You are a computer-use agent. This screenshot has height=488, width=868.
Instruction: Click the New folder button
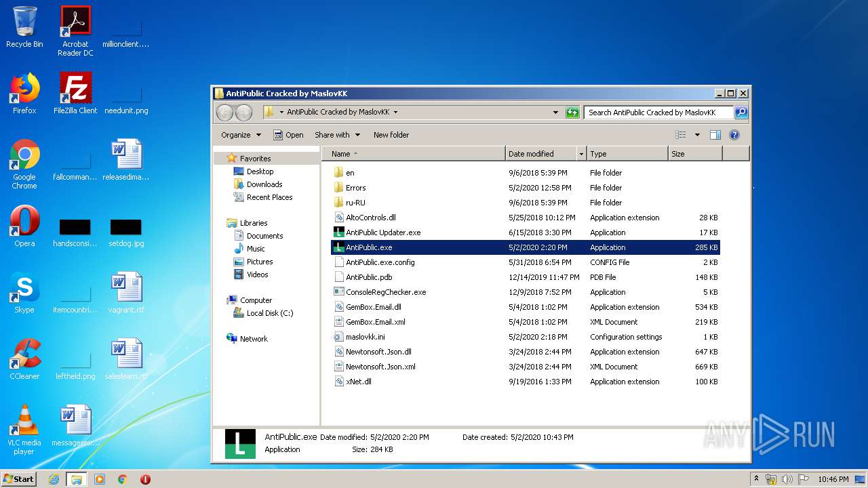[x=391, y=135]
